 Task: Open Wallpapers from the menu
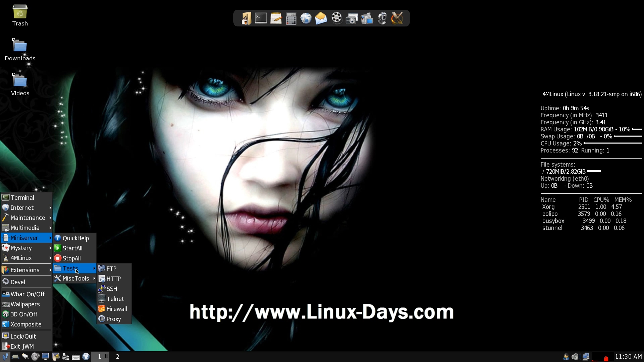(26, 304)
